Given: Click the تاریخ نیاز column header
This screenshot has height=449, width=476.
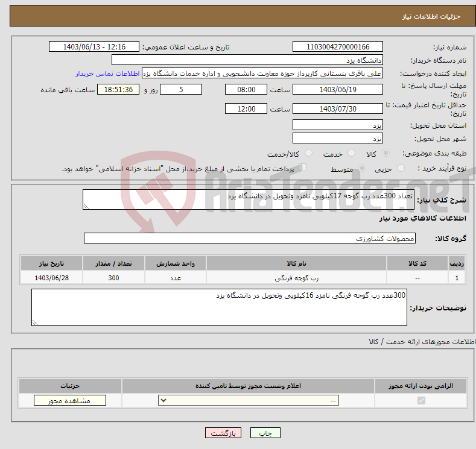Looking at the screenshot, I should (52, 263).
